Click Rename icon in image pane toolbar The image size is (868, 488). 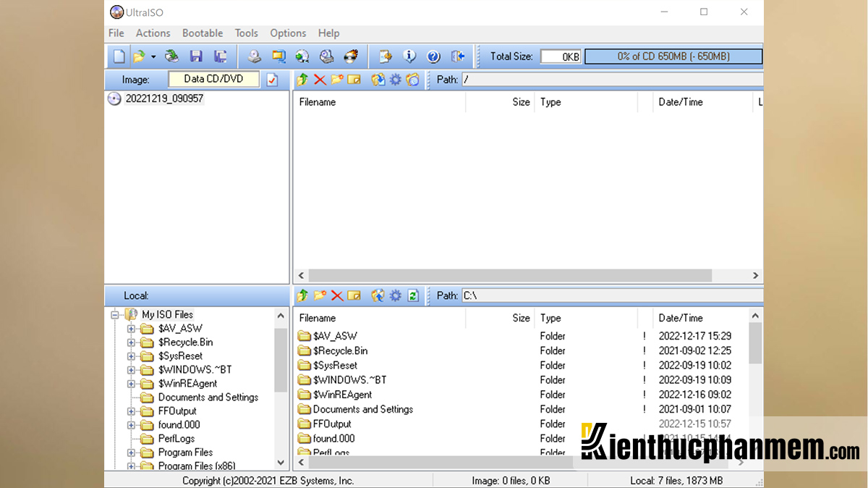coord(354,80)
